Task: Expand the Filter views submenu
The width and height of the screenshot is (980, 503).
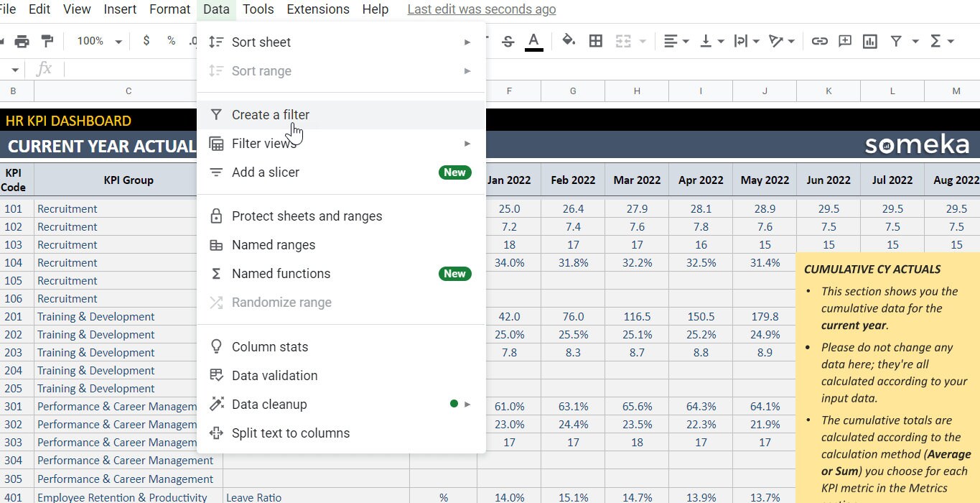Action: [341, 144]
